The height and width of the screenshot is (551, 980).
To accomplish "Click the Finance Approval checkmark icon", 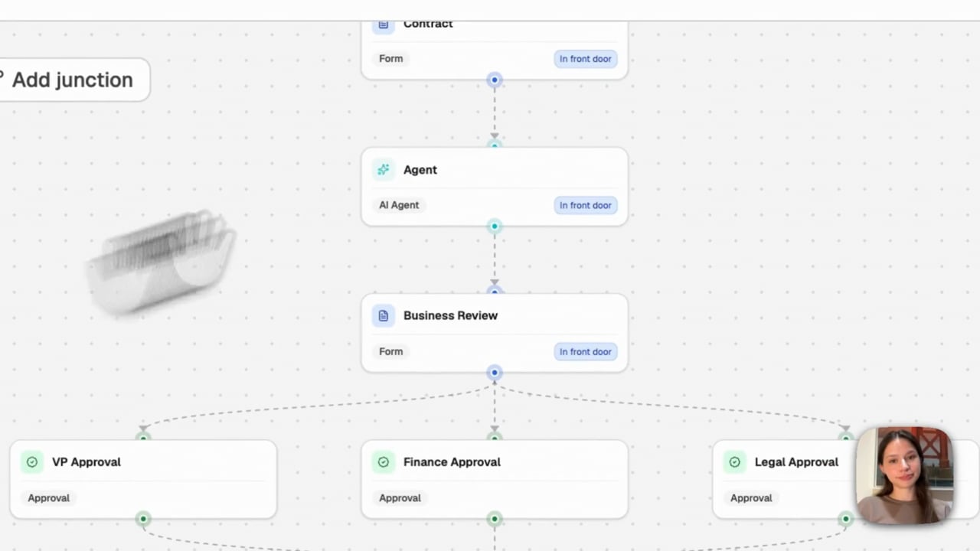I will pos(384,462).
